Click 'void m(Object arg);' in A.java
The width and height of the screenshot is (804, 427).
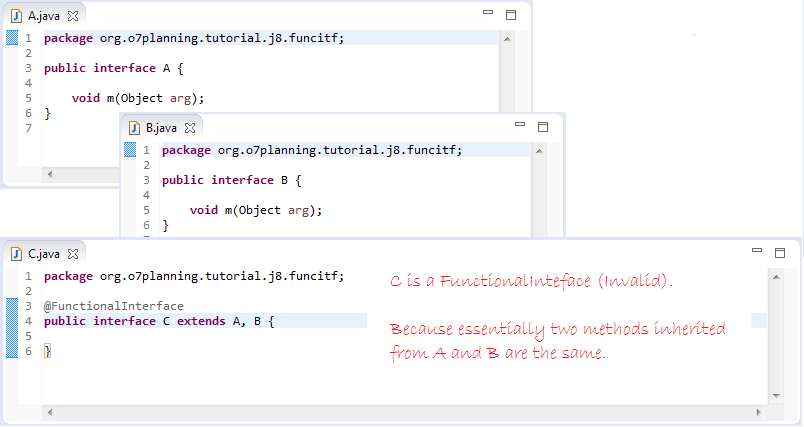click(138, 98)
